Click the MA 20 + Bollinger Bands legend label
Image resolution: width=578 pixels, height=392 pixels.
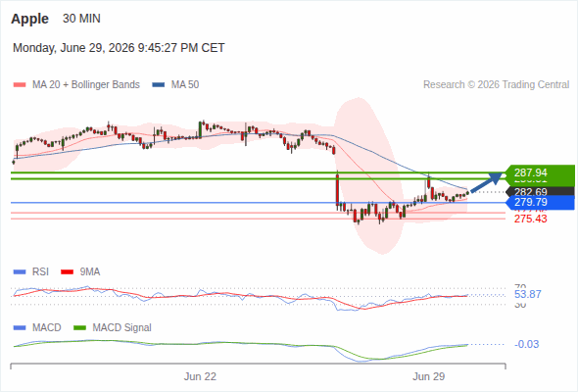[x=86, y=85]
